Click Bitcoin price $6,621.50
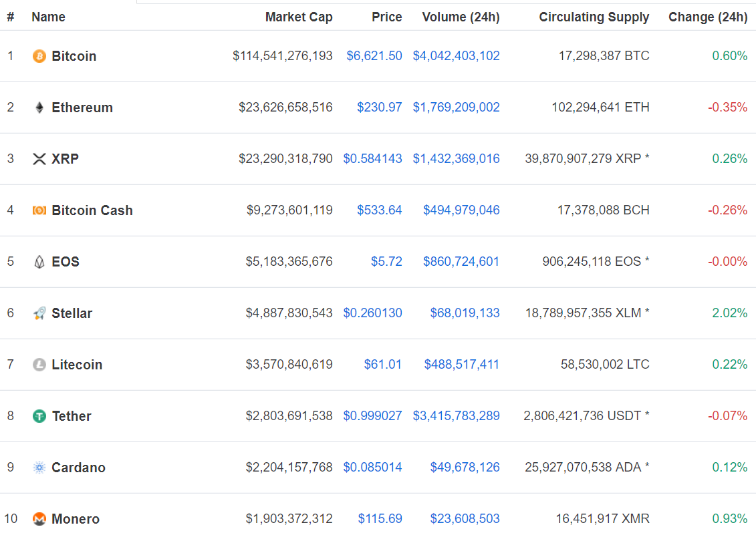The image size is (756, 533). (x=374, y=56)
